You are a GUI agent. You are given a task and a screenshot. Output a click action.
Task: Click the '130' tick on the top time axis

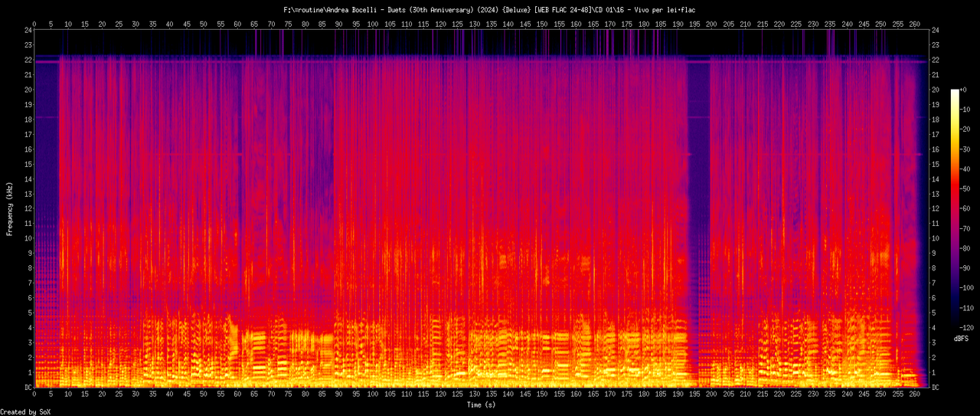pos(475,24)
